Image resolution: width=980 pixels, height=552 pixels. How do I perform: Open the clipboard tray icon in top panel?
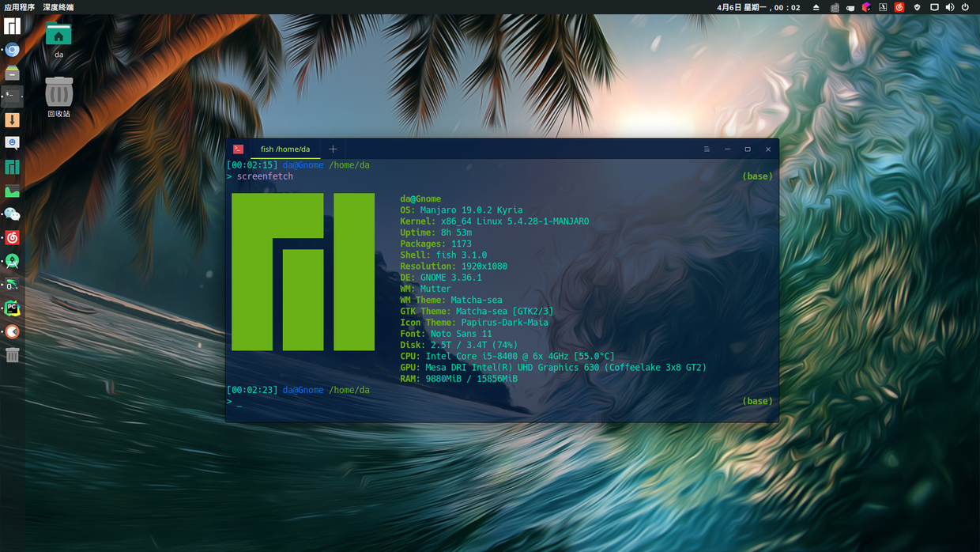(835, 7)
